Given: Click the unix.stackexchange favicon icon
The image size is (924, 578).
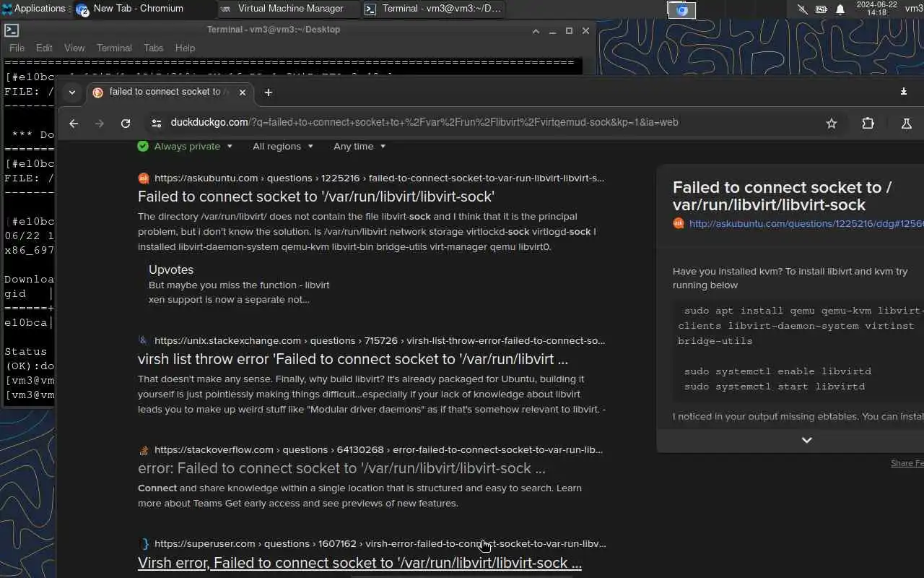Looking at the screenshot, I should click(144, 340).
